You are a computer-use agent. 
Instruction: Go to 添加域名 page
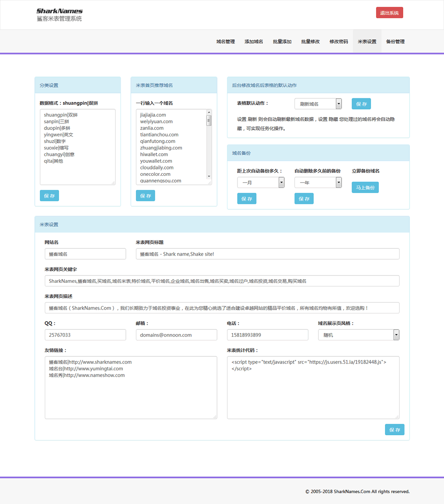[x=254, y=41]
